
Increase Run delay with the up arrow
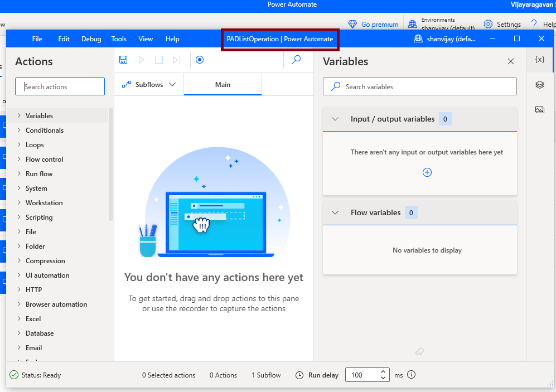tap(383, 372)
